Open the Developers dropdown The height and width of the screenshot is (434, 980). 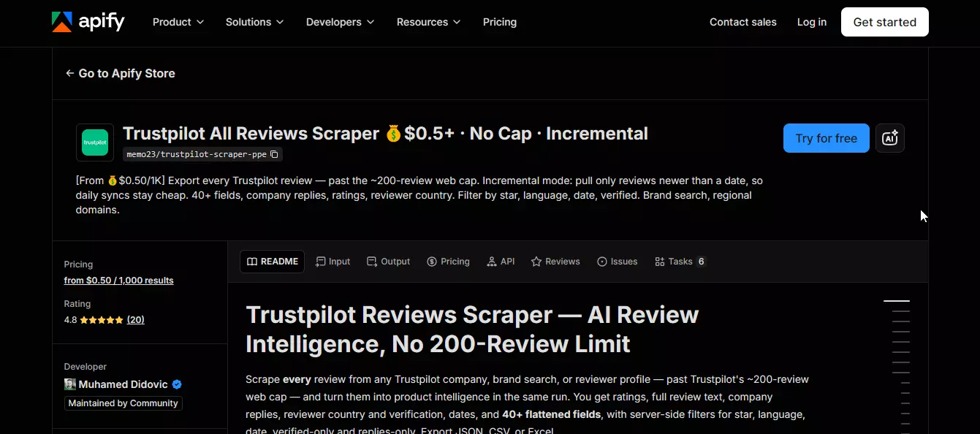click(340, 22)
